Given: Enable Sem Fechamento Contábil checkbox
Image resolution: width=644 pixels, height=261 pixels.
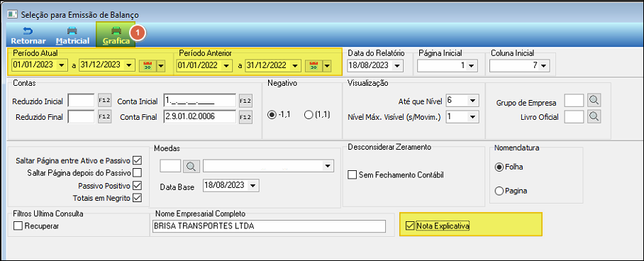Looking at the screenshot, I should [x=352, y=175].
